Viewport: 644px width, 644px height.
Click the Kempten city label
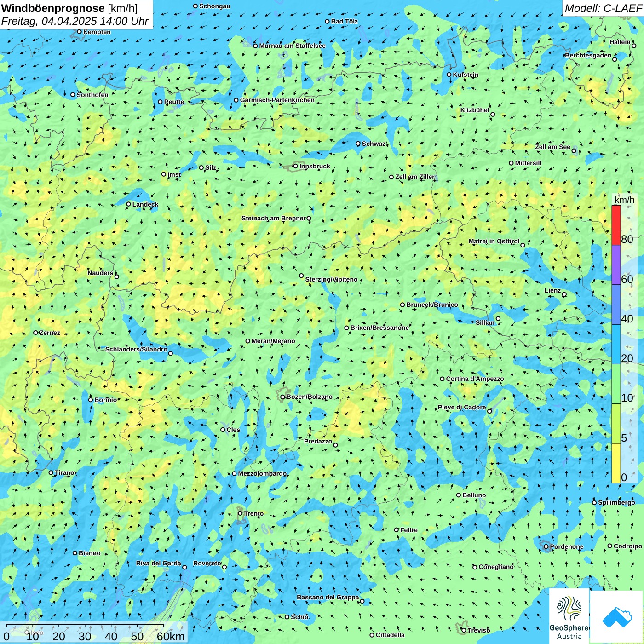click(97, 32)
